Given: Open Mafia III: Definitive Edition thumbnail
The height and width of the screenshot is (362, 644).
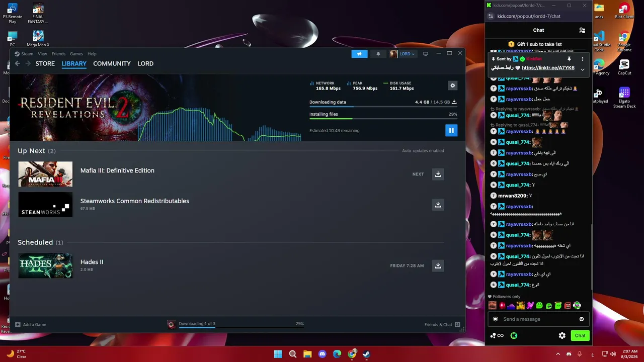Looking at the screenshot, I should tap(45, 174).
